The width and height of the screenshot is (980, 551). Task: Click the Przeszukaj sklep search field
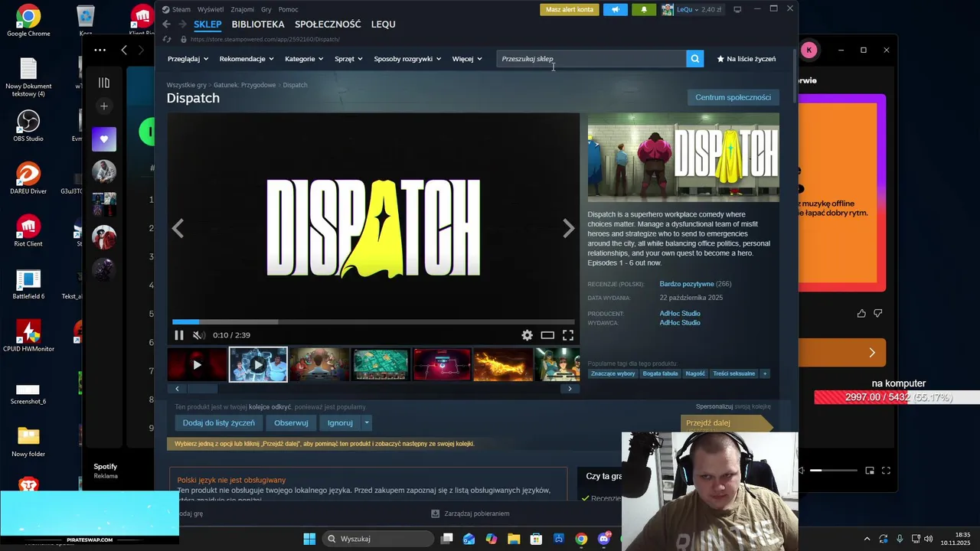pos(592,59)
